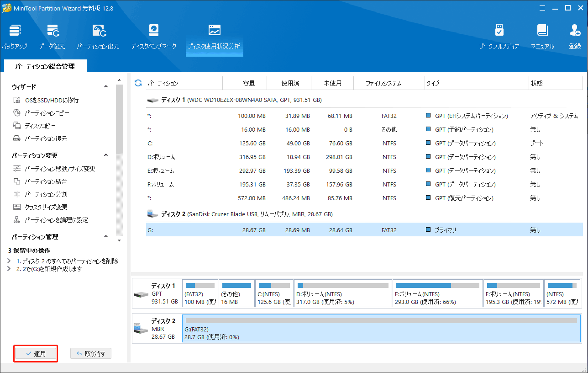Sort by 状態 column header
Screen dimensions: 588x373
tap(555, 83)
